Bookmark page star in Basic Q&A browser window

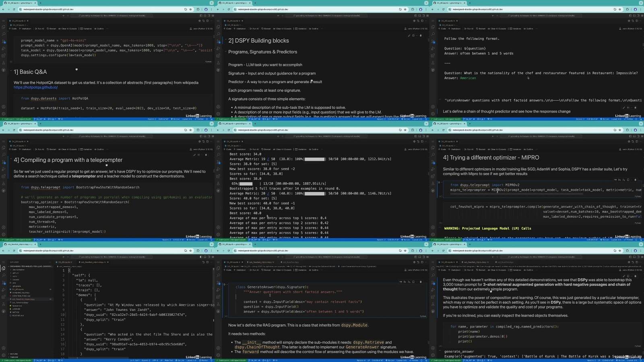click(190, 9)
